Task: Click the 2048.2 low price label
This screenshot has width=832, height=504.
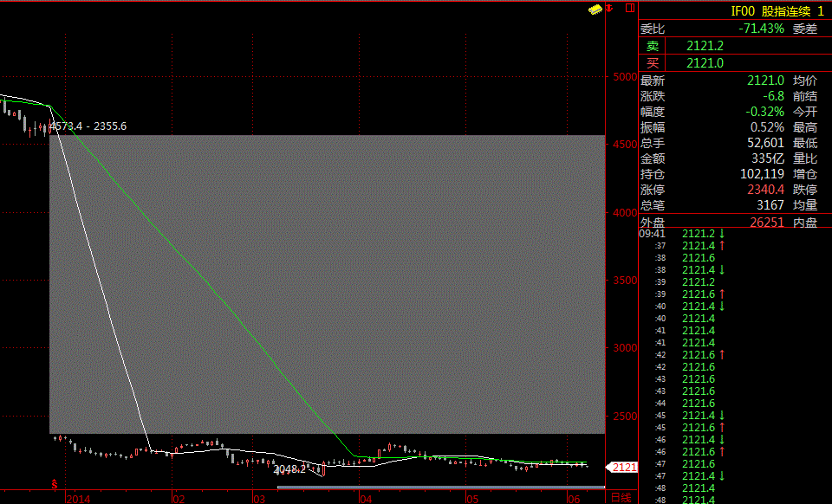Action: [290, 470]
